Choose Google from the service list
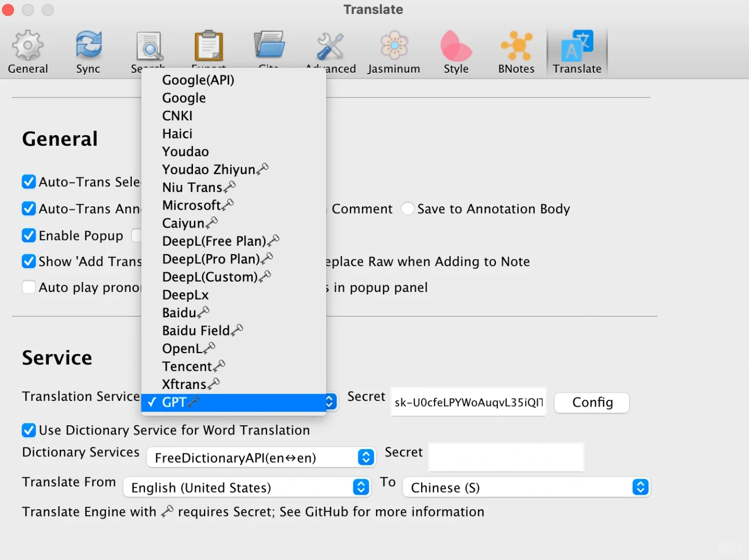749x560 pixels. coord(233,98)
